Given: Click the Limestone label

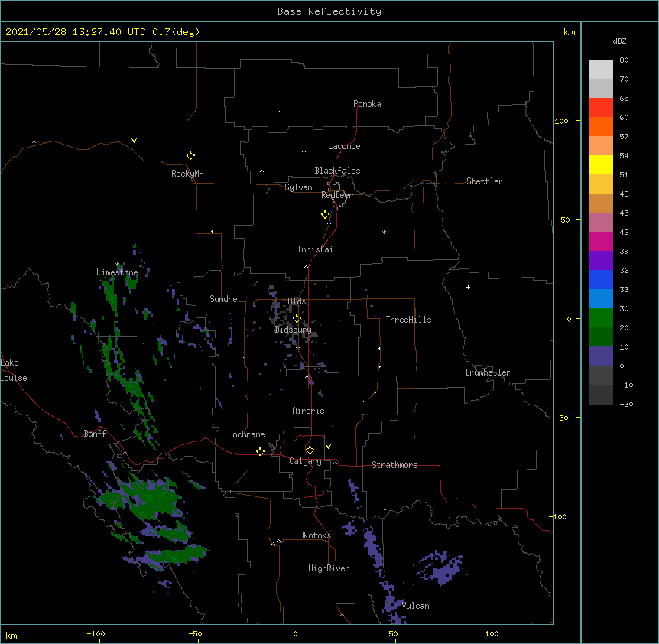Looking at the screenshot, I should 117,272.
